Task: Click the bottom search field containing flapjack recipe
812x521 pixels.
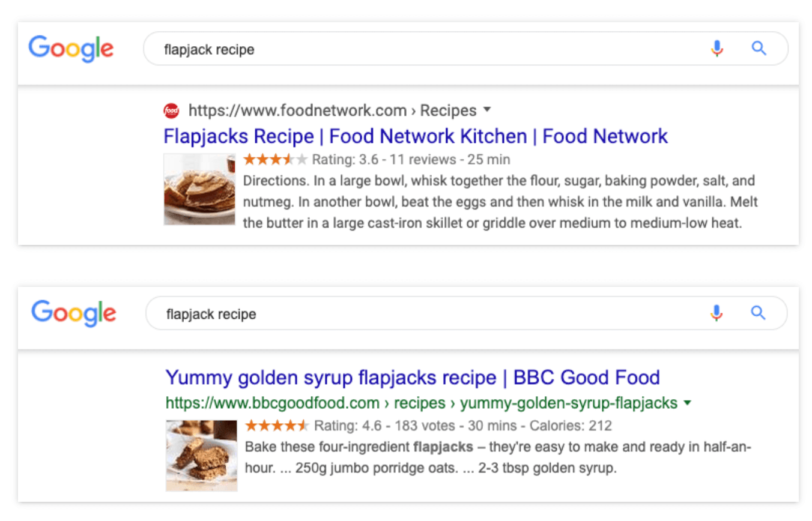Action: (x=466, y=313)
